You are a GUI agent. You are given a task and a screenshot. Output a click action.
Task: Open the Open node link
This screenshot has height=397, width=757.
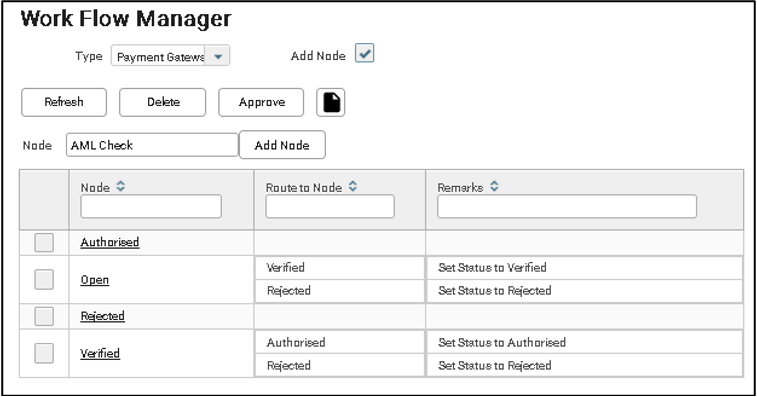pos(95,280)
